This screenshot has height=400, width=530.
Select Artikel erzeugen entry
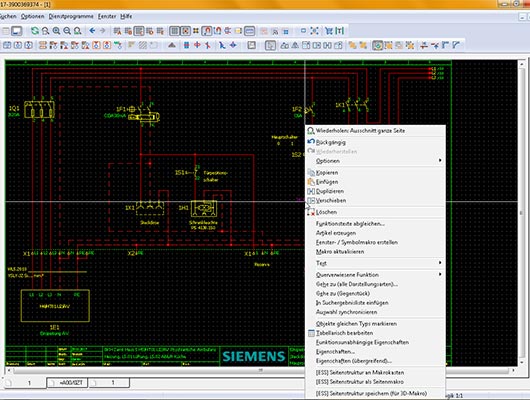[x=375, y=233]
